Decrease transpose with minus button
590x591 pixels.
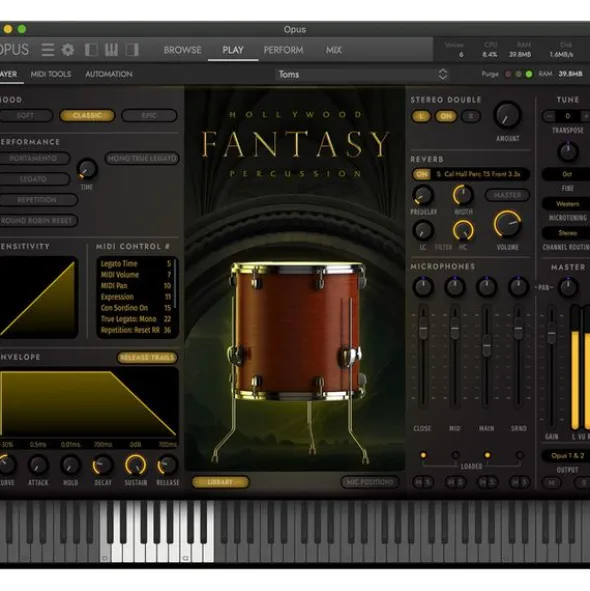tap(549, 116)
